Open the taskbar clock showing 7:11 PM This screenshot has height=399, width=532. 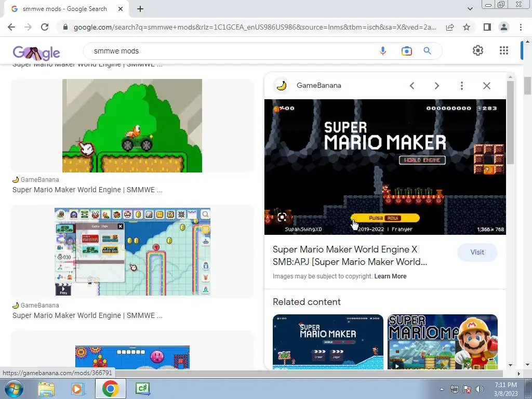tap(506, 389)
